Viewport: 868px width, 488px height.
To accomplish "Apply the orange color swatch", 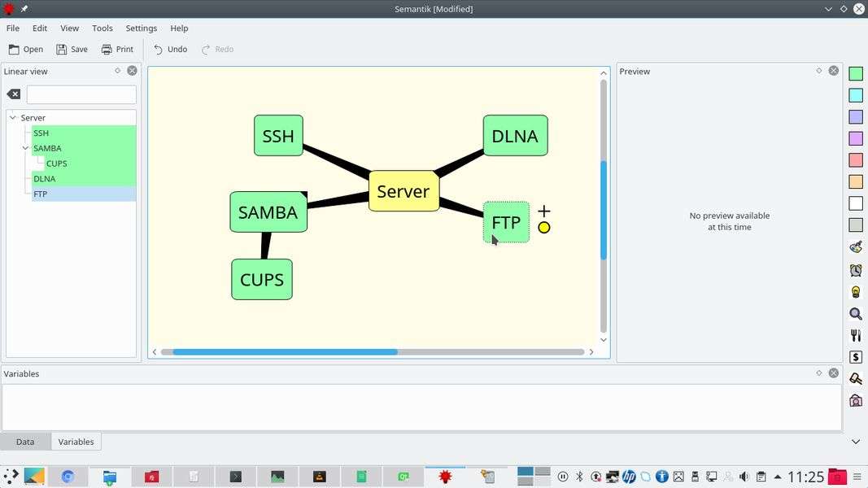I will 856,181.
